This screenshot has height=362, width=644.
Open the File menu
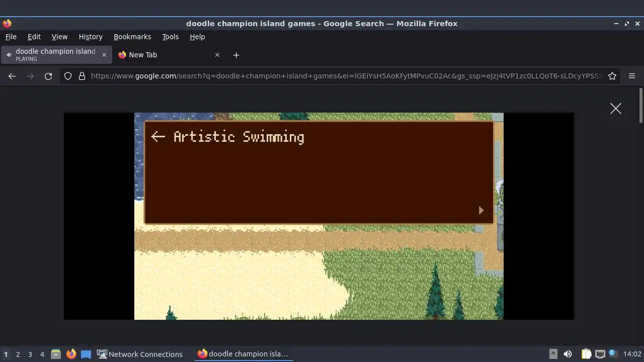click(x=11, y=37)
